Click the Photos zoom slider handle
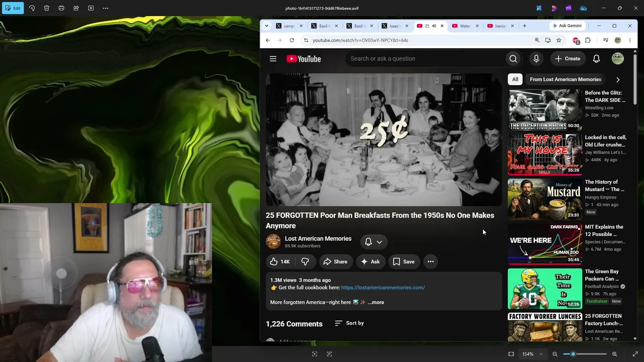Screen dimensions: 644x362 (x=573, y=354)
